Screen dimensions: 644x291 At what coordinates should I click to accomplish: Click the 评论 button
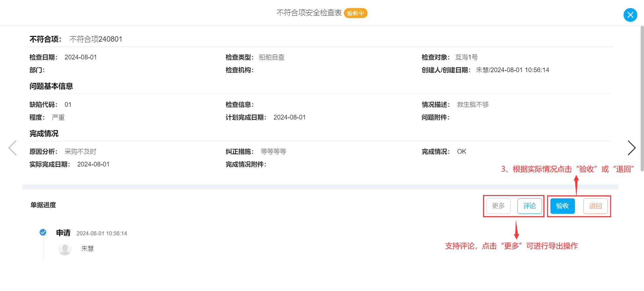530,206
